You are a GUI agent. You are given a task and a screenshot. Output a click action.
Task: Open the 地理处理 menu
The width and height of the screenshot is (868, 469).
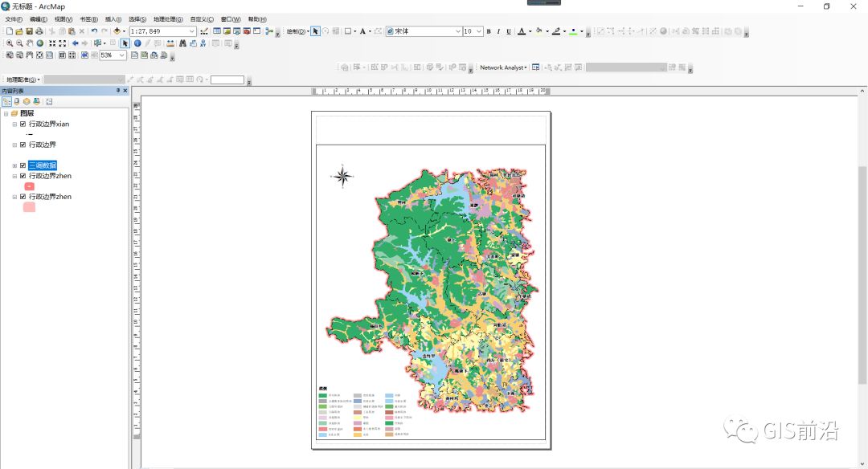tap(168, 19)
